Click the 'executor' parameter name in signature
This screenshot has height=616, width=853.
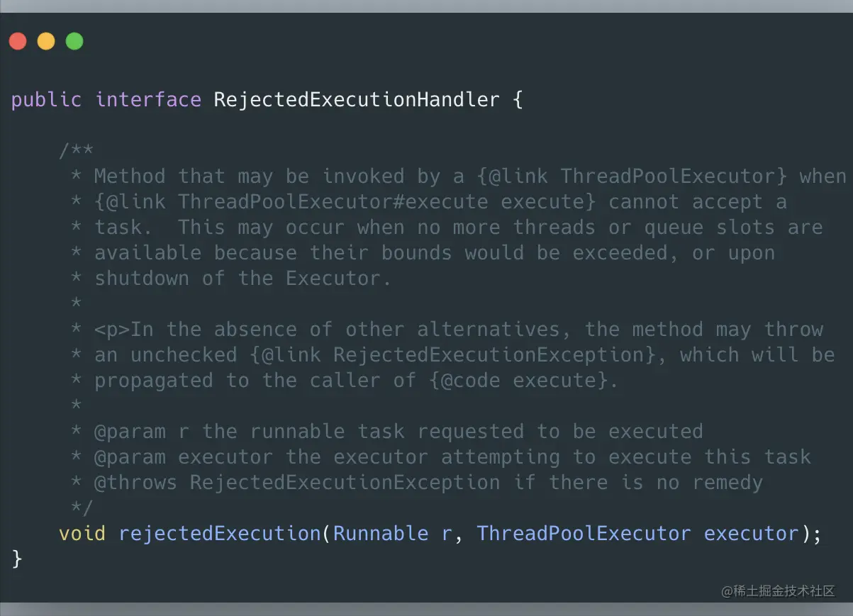752,534
